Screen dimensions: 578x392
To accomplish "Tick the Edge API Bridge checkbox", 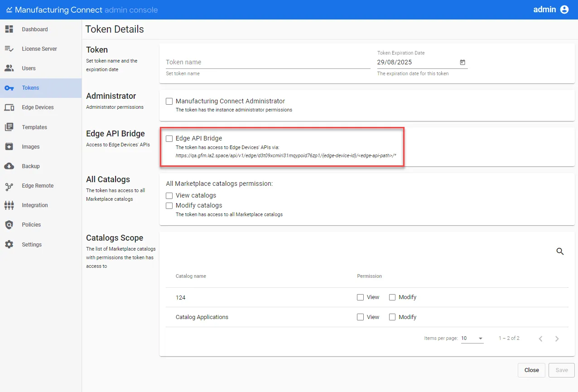I will tap(169, 139).
